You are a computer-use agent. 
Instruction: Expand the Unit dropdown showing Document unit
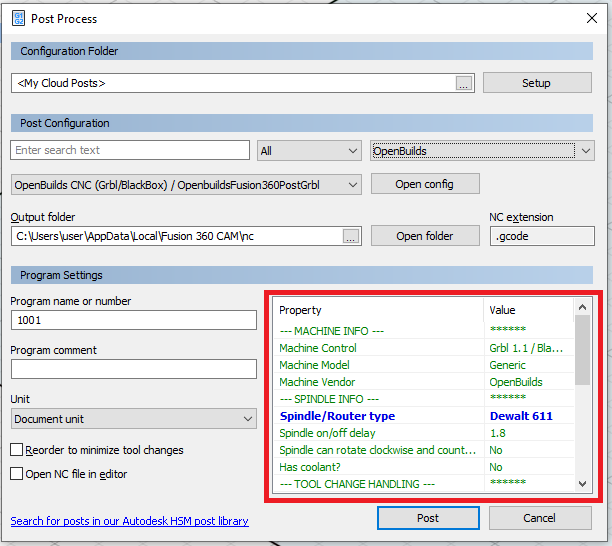133,419
